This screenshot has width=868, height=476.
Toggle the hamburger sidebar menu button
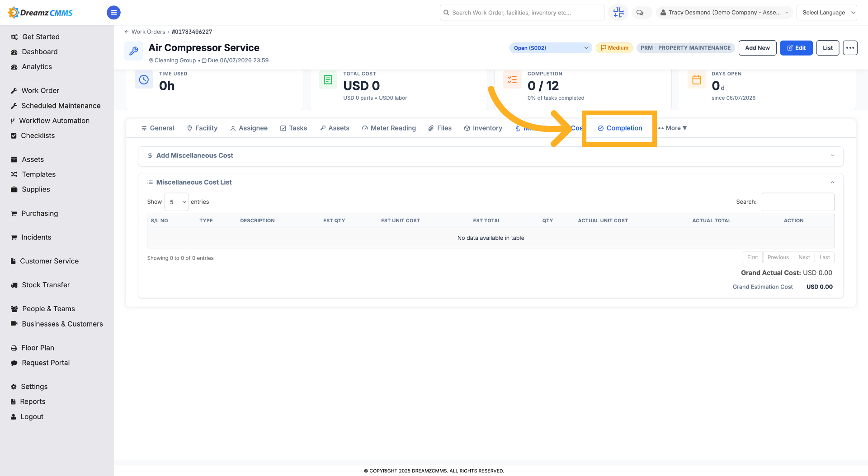113,13
